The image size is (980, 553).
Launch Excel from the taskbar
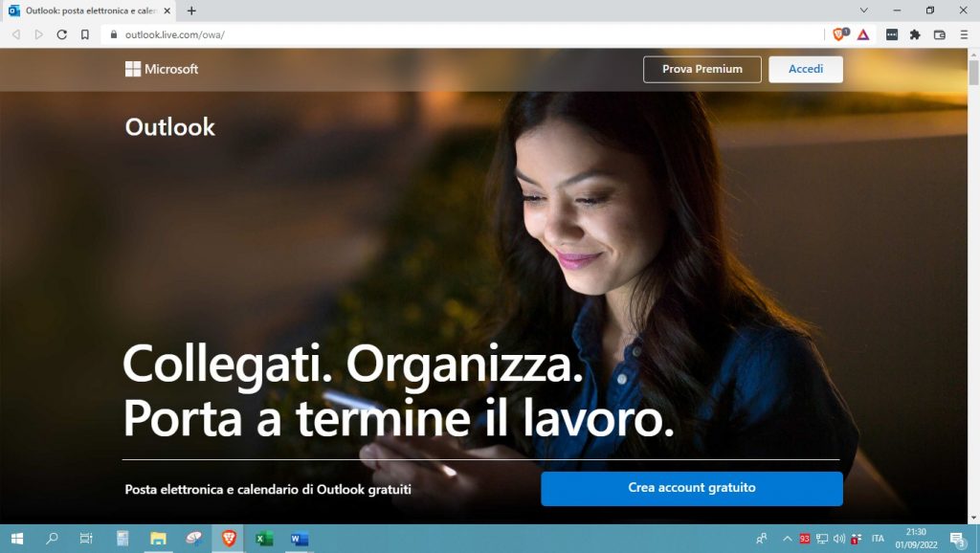(264, 539)
